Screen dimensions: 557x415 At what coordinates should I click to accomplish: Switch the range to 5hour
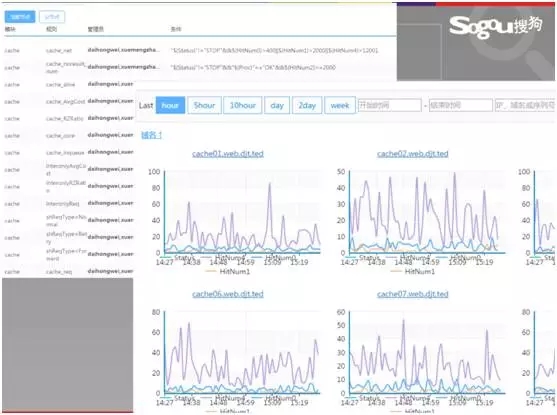point(204,105)
